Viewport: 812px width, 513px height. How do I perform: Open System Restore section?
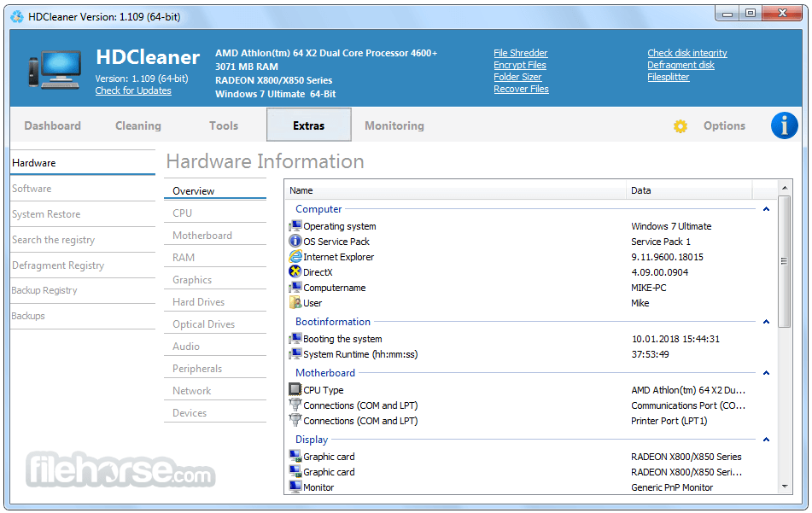coord(82,213)
